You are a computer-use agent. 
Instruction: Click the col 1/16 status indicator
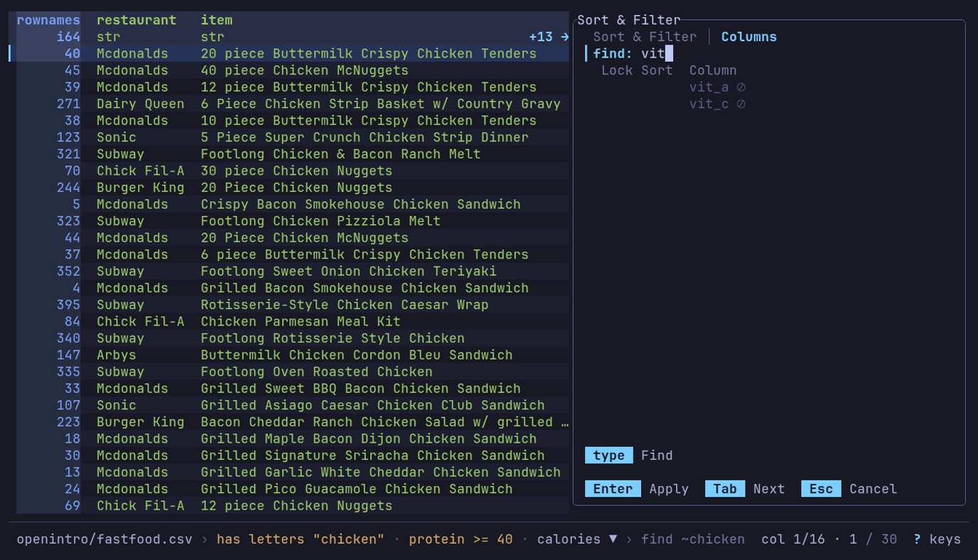(x=793, y=539)
